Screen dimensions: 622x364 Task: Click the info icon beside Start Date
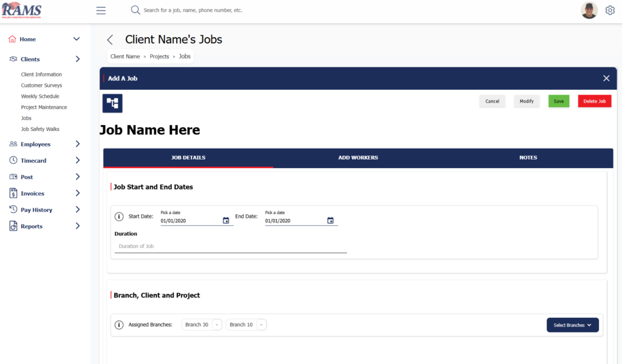coord(119,217)
